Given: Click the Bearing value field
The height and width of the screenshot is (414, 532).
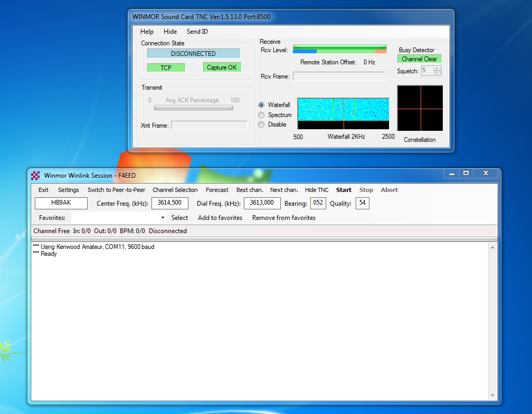Looking at the screenshot, I should point(318,203).
